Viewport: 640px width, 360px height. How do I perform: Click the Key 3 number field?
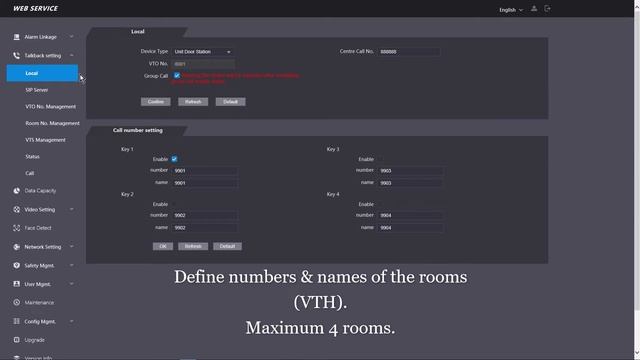[x=411, y=171]
